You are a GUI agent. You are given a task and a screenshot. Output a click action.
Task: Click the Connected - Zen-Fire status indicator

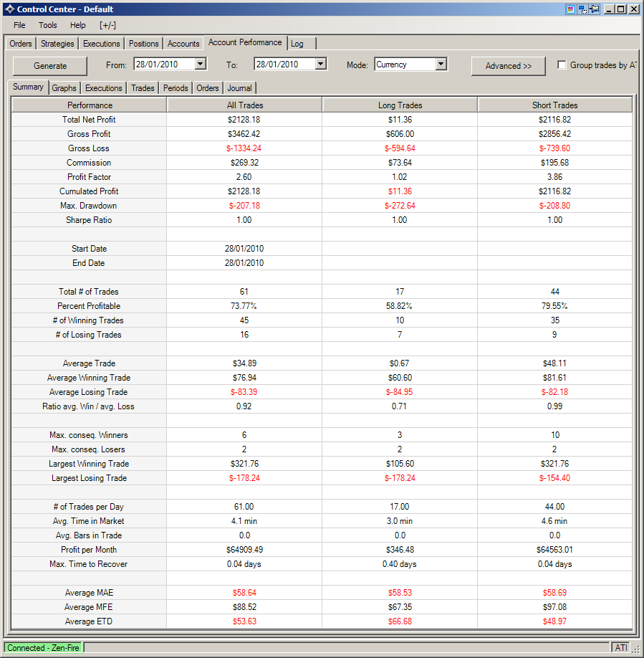43,648
